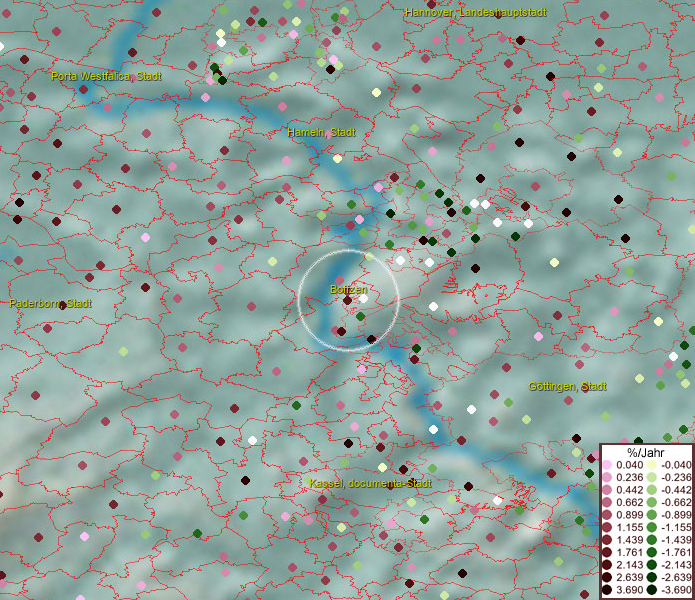Click the Porta Westfalica, Stadt label
Screen dimensions: 695x600
coord(106,76)
